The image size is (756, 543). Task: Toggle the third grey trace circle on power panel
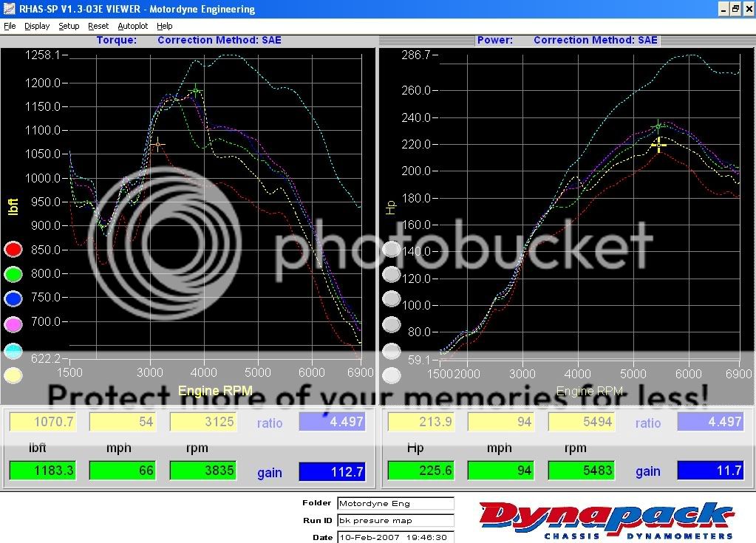(x=392, y=298)
